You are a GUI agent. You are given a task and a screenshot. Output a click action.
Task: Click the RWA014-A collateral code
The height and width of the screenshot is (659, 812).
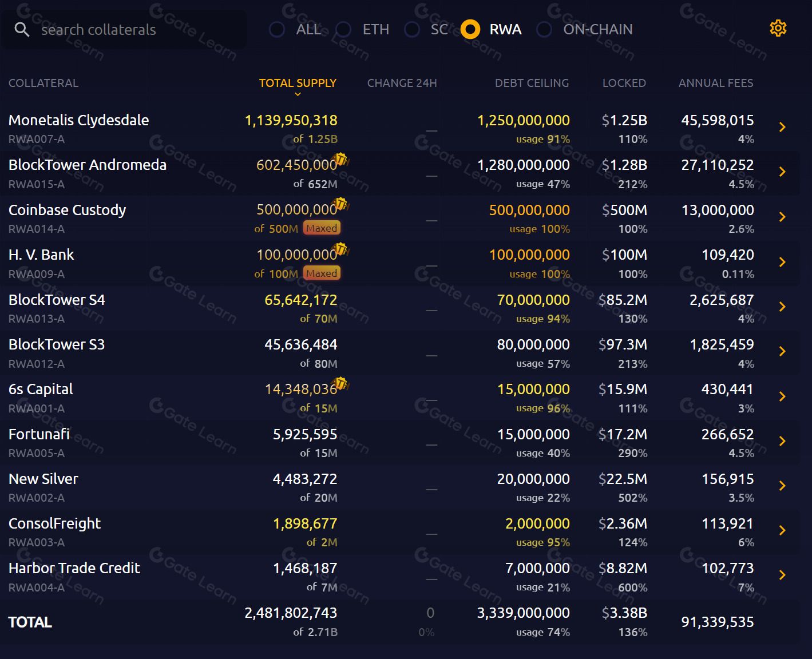[x=37, y=229]
